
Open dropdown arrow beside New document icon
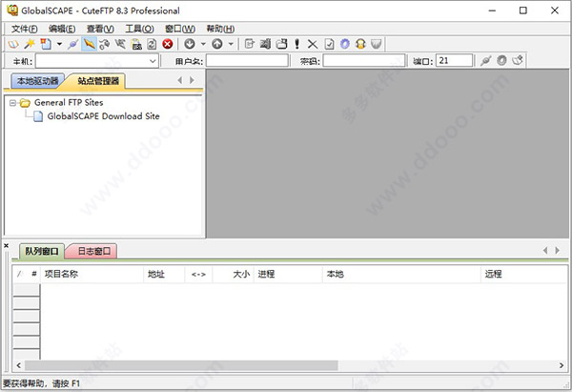(59, 44)
